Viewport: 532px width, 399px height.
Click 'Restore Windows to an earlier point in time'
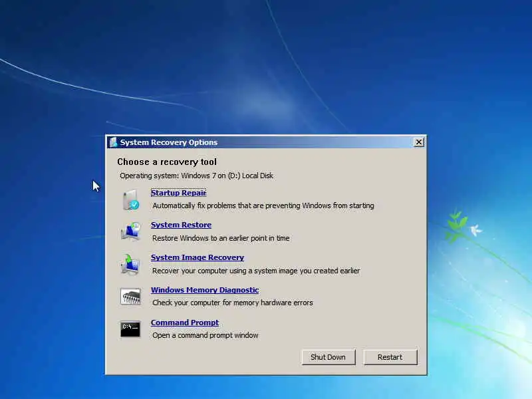pyautogui.click(x=221, y=238)
